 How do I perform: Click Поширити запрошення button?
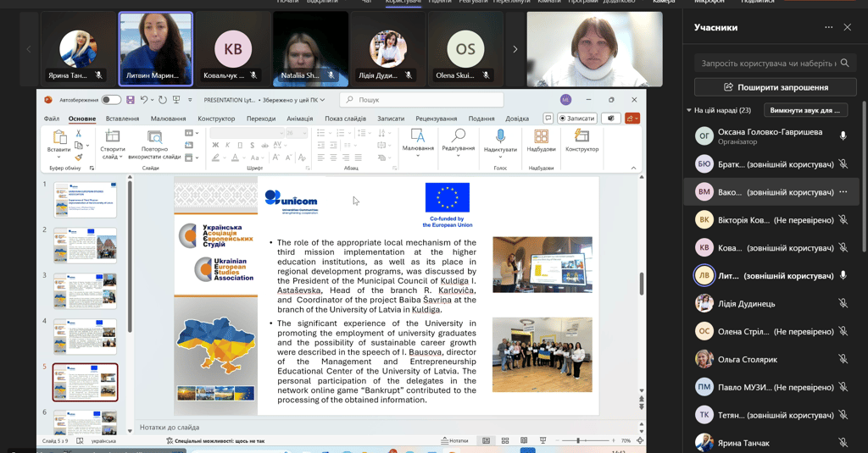(775, 87)
